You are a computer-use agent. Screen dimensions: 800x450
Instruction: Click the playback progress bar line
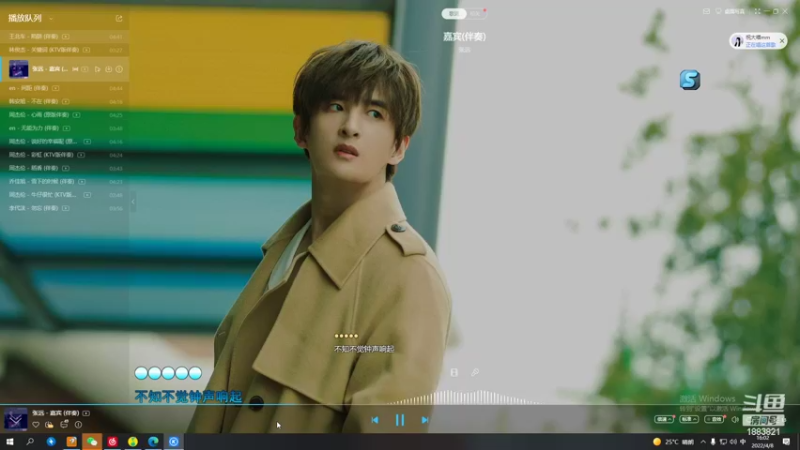pyautogui.click(x=400, y=405)
